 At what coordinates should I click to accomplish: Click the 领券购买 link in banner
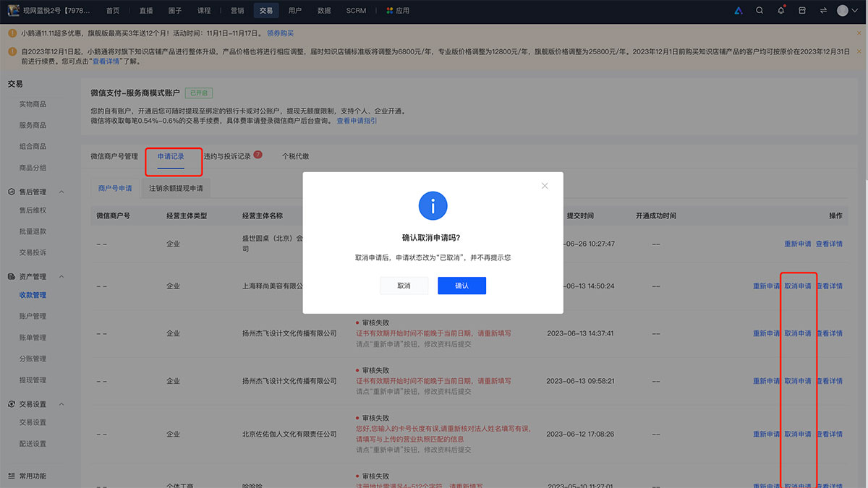click(x=280, y=33)
